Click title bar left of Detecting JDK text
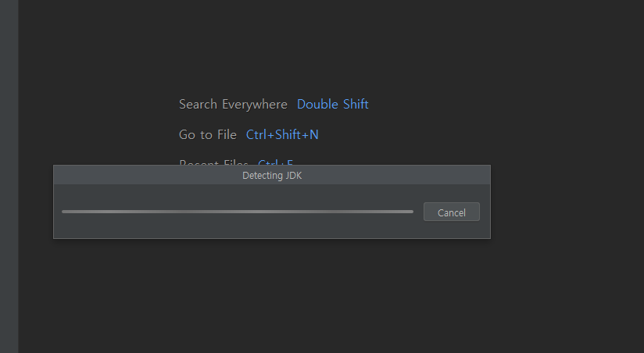 [x=141, y=176]
